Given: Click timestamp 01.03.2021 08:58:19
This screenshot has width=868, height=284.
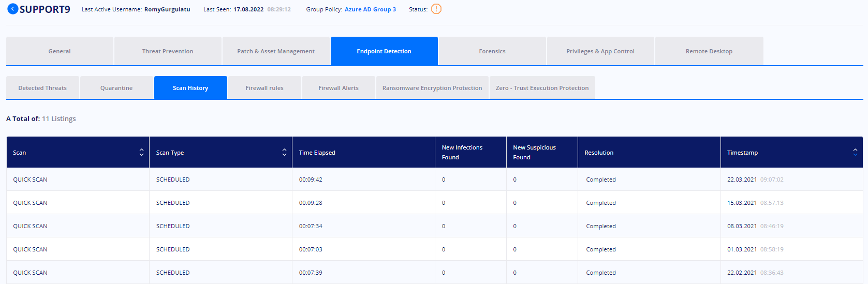Looking at the screenshot, I should click(755, 249).
